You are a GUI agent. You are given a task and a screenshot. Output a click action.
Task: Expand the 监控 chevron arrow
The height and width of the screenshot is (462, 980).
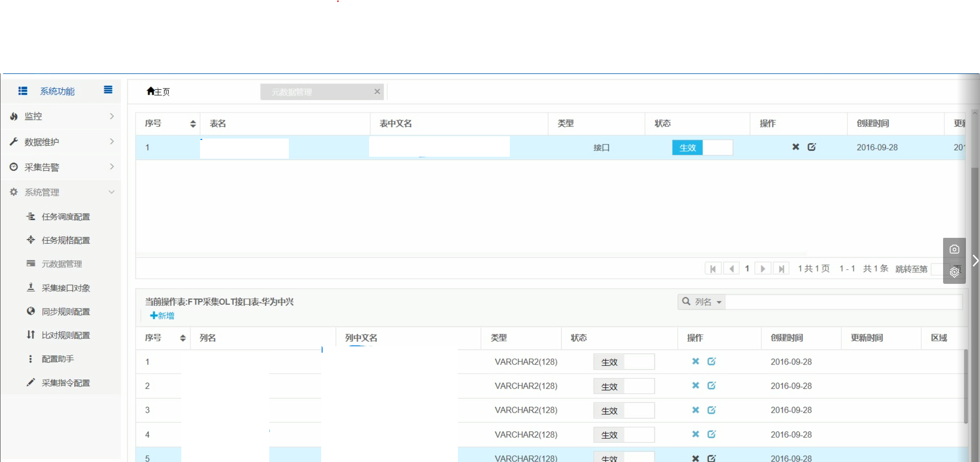pyautogui.click(x=112, y=116)
